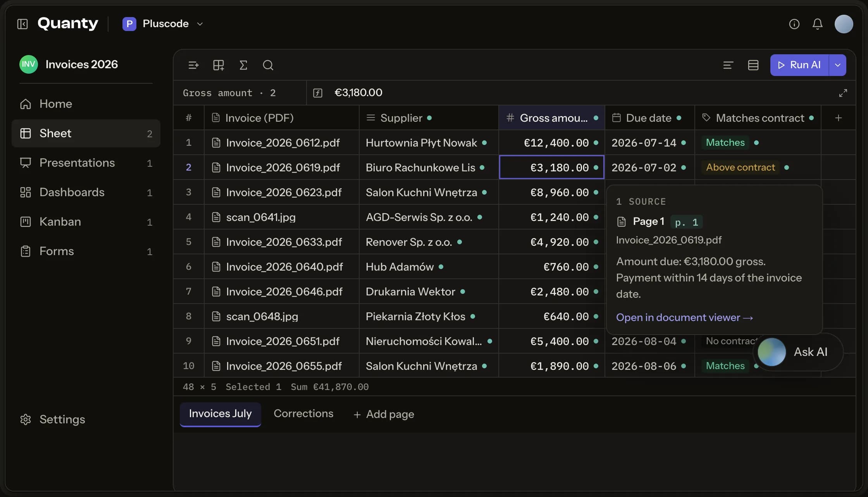Screen dimensions: 868x497
Task: Expand the Run AI options arrow
Action: tap(838, 65)
